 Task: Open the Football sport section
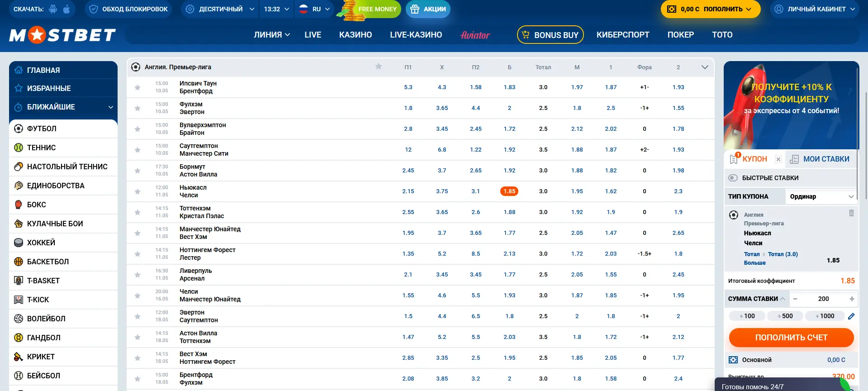point(63,129)
